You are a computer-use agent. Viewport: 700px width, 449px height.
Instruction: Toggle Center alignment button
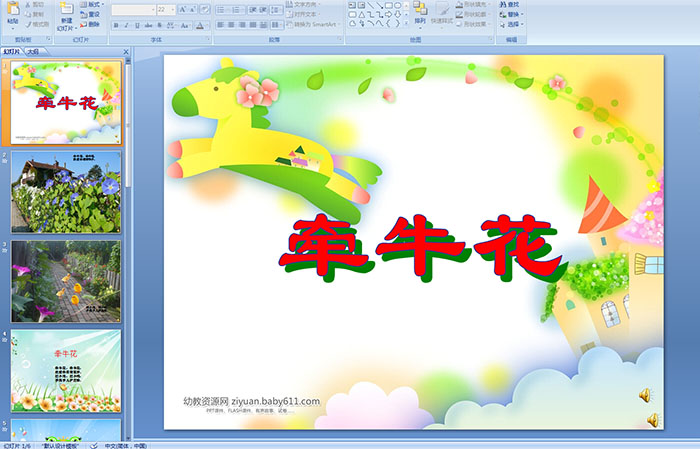[231, 25]
